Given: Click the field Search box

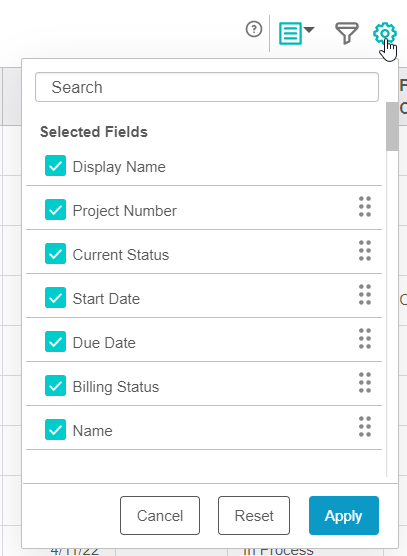Looking at the screenshot, I should (x=207, y=87).
